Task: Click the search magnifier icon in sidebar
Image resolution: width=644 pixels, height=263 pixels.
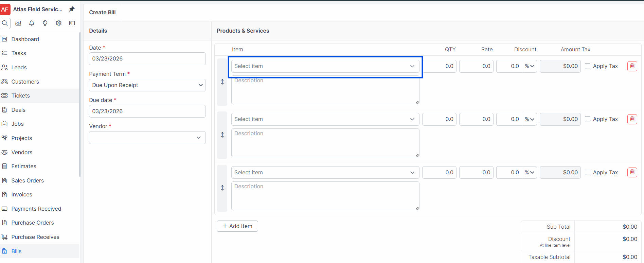Action: [x=5, y=23]
